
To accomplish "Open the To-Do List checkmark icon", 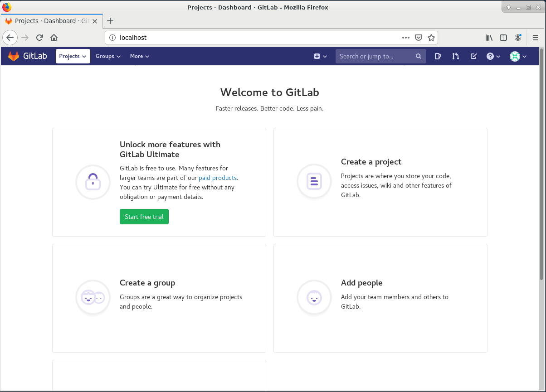I will (x=473, y=56).
